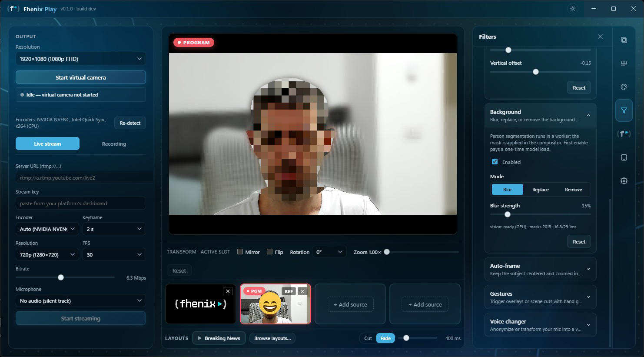Click the REF badge on camera source
Viewport: 644px width, 357px height.
(x=289, y=291)
